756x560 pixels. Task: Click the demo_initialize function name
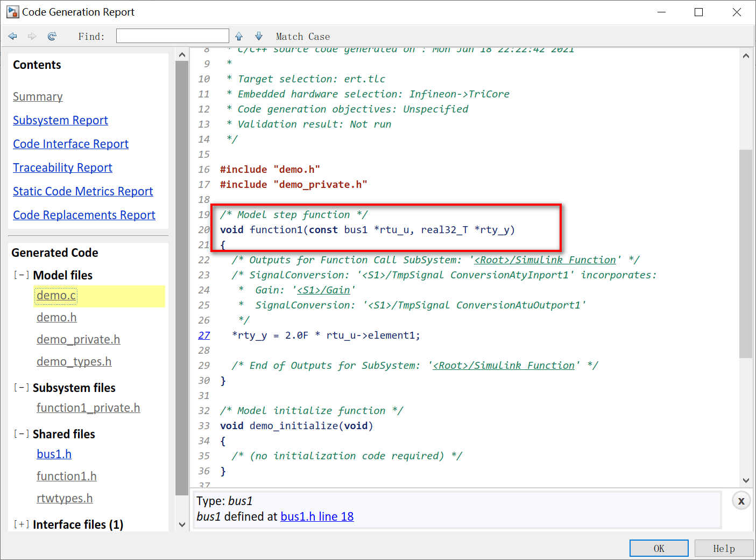[x=294, y=426]
